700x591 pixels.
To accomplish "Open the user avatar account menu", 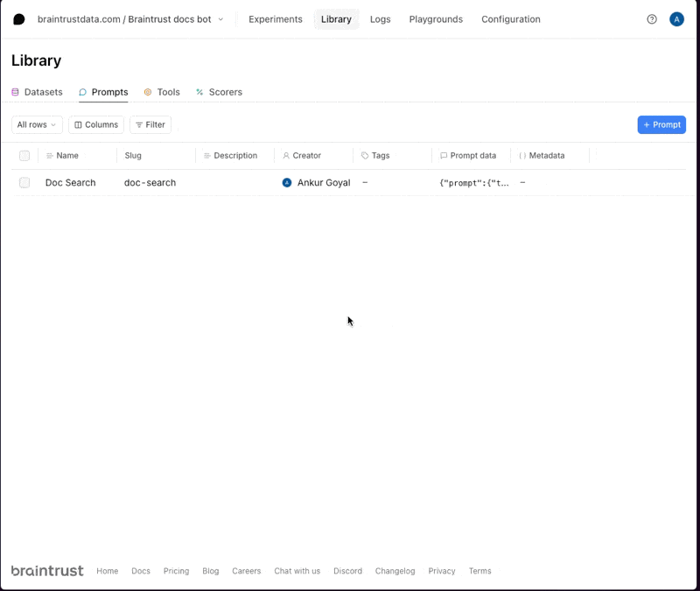I will pyautogui.click(x=676, y=19).
